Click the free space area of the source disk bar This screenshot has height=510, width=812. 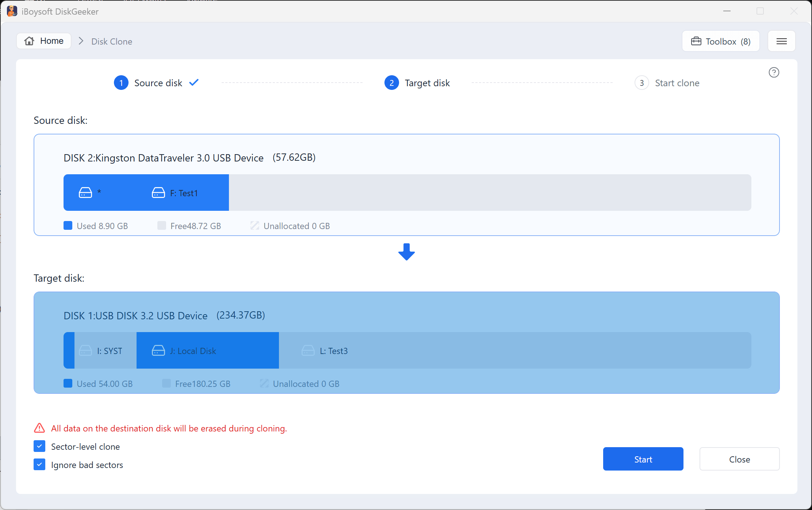(x=490, y=193)
